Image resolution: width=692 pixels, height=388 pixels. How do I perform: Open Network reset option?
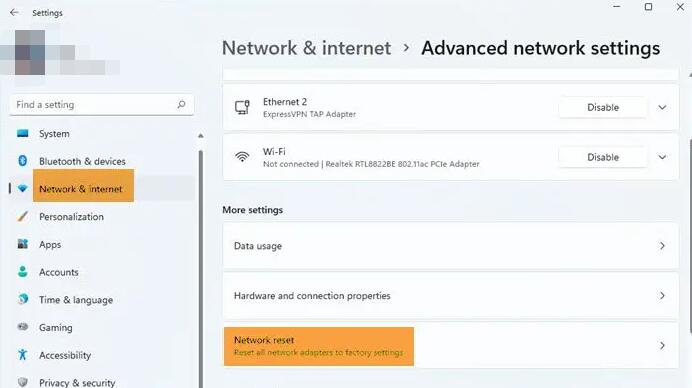pyautogui.click(x=451, y=346)
